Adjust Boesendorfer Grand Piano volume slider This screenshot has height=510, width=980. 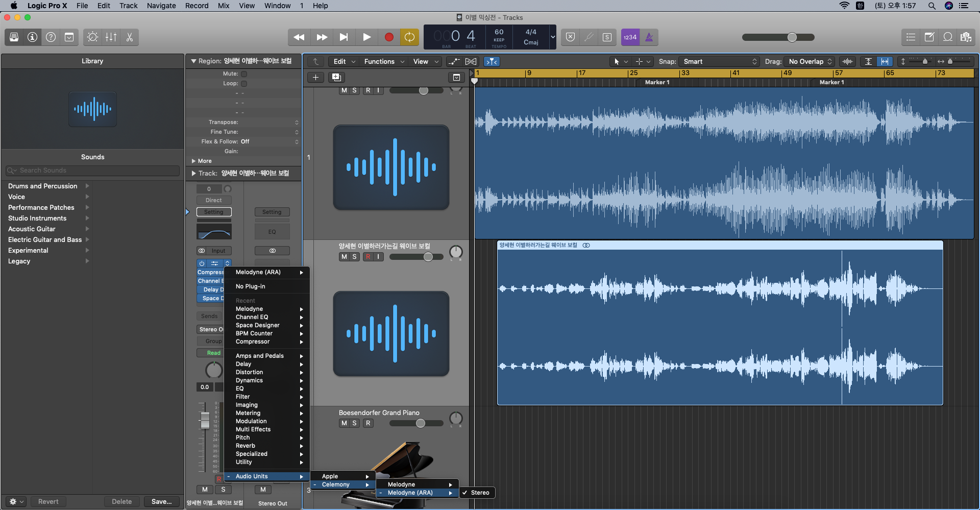(x=421, y=423)
